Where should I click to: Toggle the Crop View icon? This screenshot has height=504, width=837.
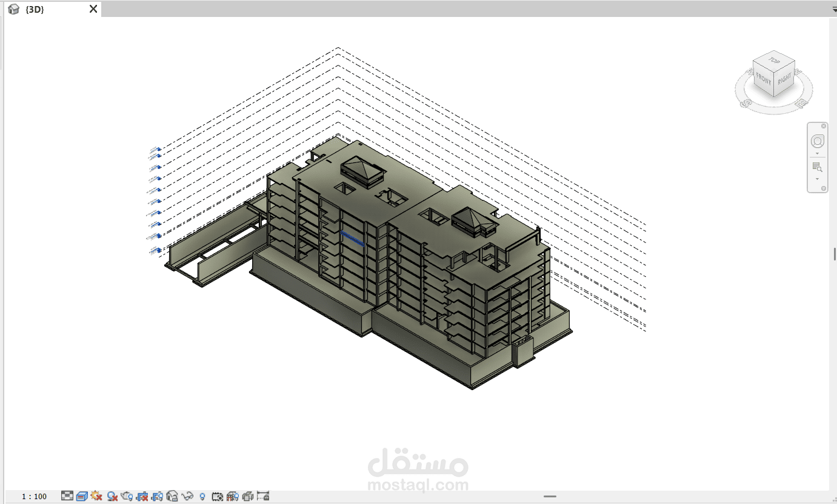142,496
